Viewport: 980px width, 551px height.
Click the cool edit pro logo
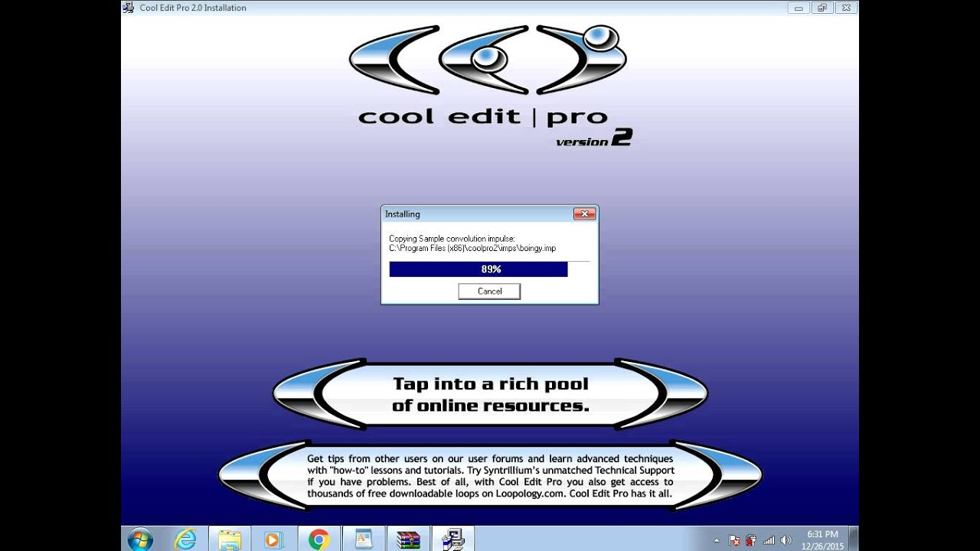(490, 84)
